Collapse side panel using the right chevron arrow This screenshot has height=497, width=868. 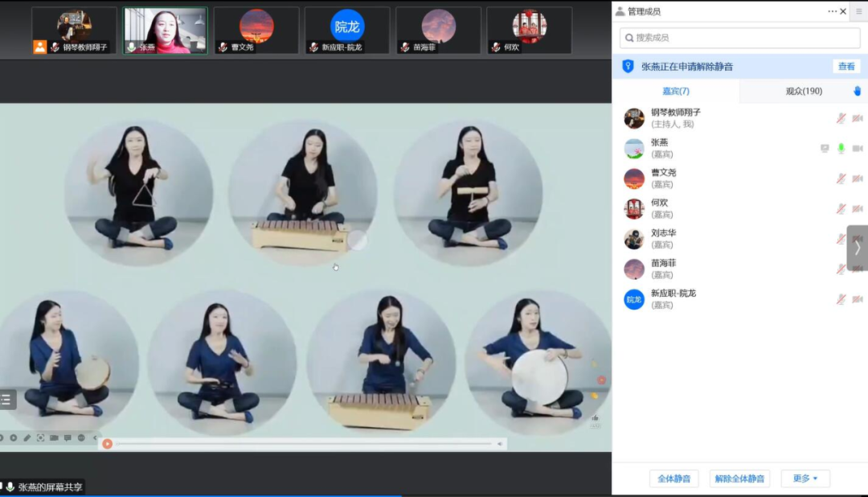(858, 248)
